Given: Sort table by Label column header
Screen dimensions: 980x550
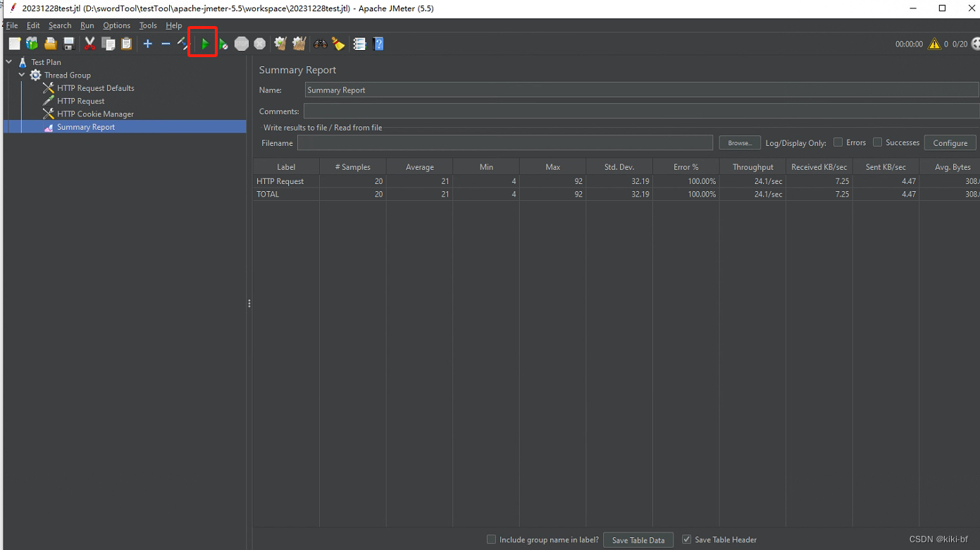Looking at the screenshot, I should (286, 167).
